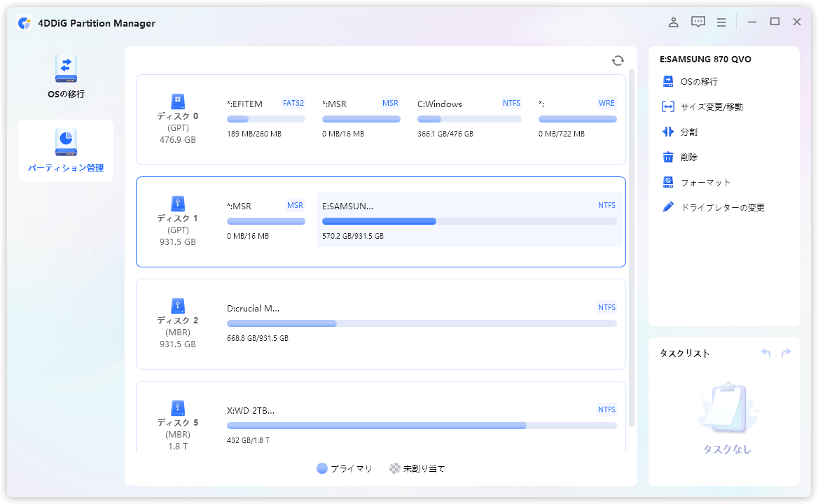Screen dimensions: 818x504
Task: Select the C:Windows NTFS partition
Action: [x=469, y=118]
